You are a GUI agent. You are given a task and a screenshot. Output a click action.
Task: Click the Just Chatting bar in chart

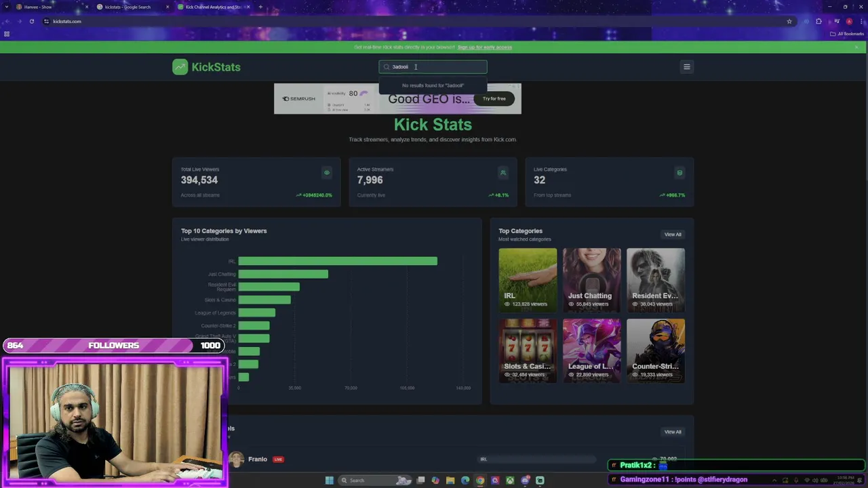(x=283, y=274)
